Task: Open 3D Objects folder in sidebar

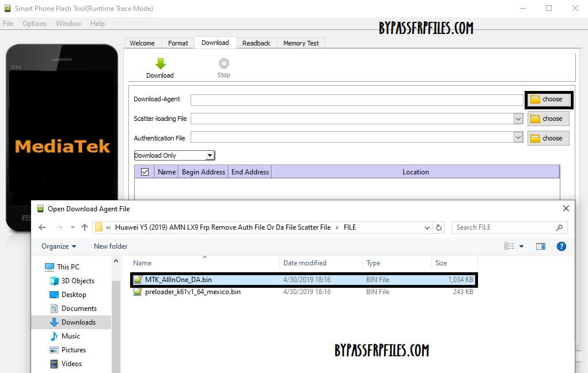Action: coord(78,281)
